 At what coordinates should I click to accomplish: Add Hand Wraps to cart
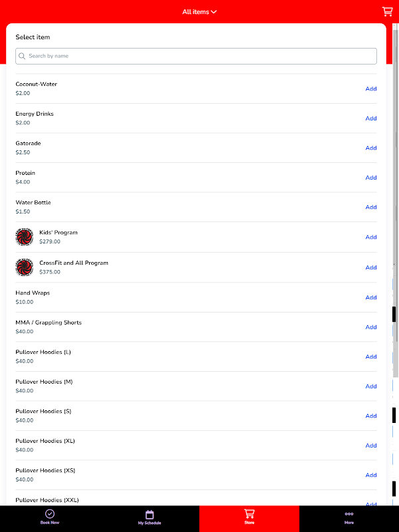[x=371, y=297]
